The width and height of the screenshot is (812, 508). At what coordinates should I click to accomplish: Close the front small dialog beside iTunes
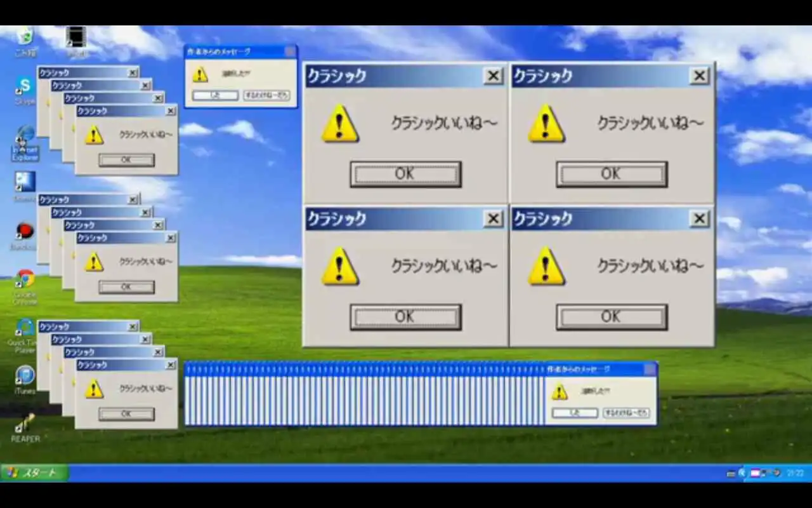coord(171,365)
